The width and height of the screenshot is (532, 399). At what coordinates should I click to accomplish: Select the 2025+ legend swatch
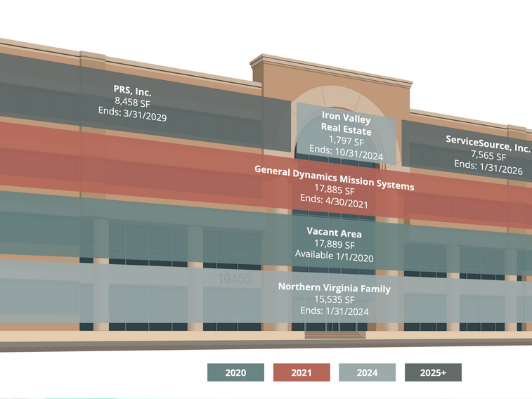tap(433, 372)
